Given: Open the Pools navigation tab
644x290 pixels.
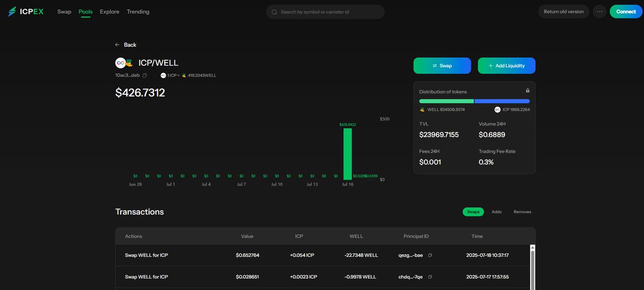Looking at the screenshot, I should 85,12.
